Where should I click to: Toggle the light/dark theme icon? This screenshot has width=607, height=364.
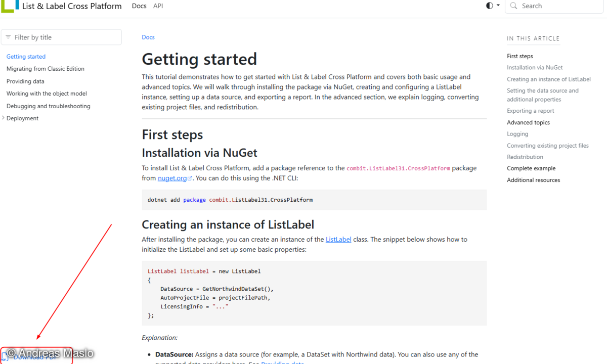tap(489, 6)
